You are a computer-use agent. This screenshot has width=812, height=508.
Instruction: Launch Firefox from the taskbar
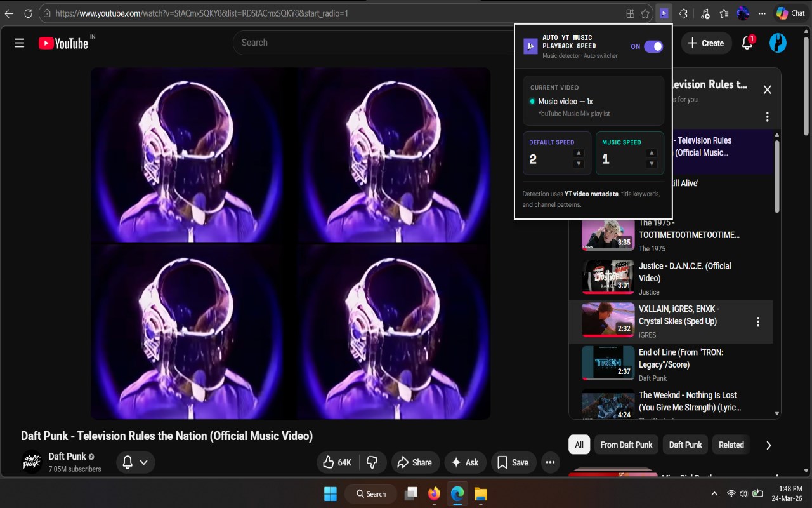click(434, 493)
